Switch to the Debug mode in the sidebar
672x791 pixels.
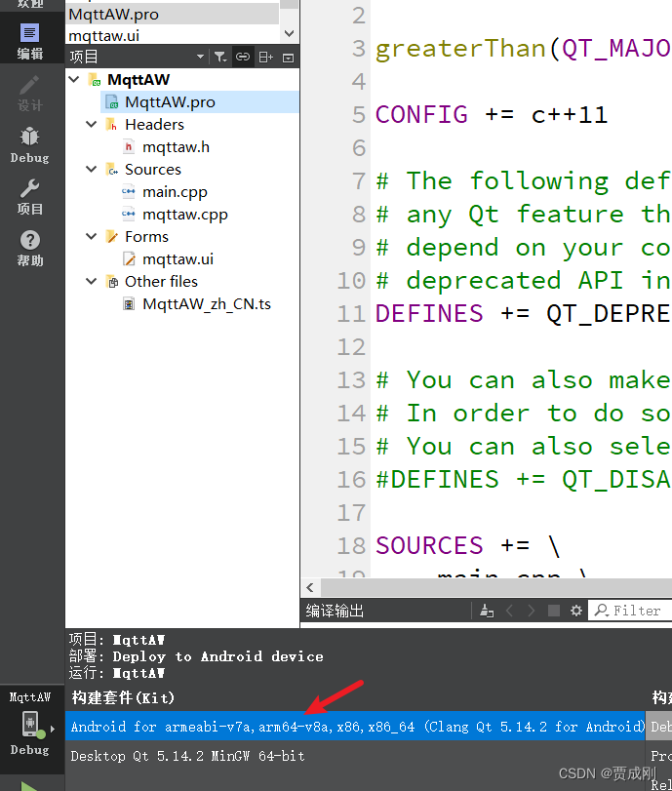[30, 144]
